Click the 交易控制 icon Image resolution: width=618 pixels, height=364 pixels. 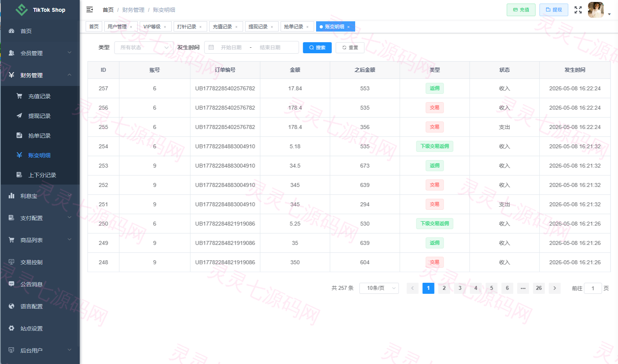tap(11, 262)
